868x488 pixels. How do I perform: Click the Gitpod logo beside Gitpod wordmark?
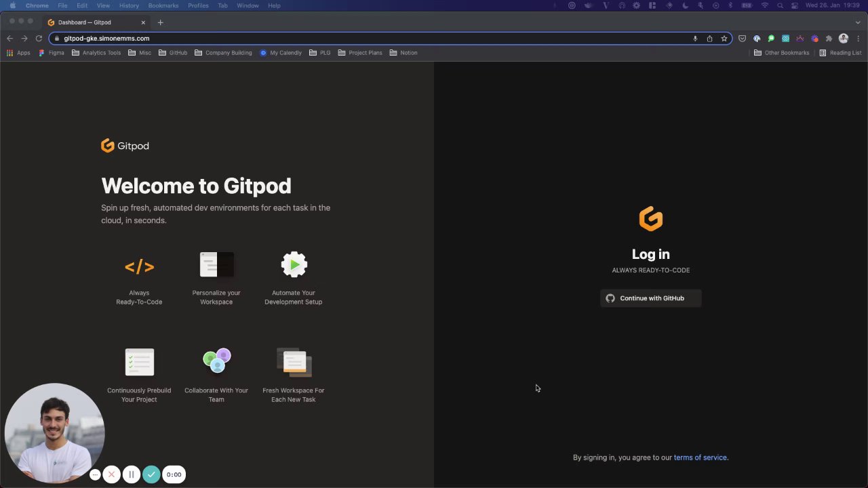(107, 146)
